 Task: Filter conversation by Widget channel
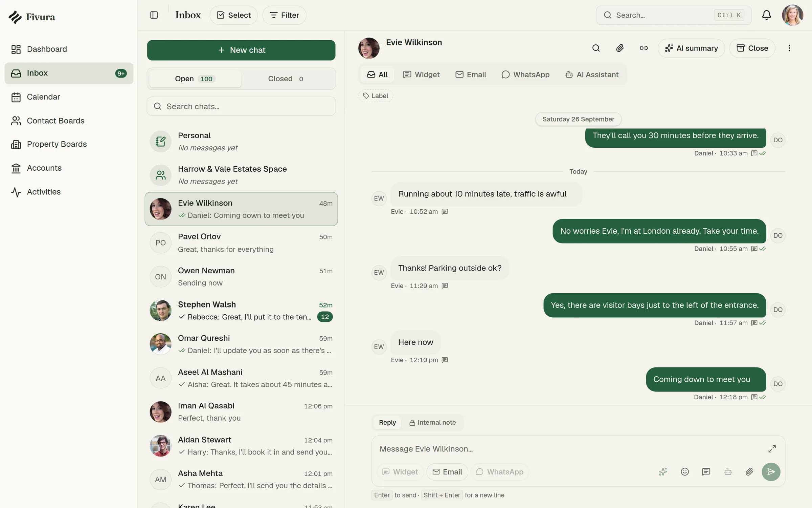tap(421, 75)
